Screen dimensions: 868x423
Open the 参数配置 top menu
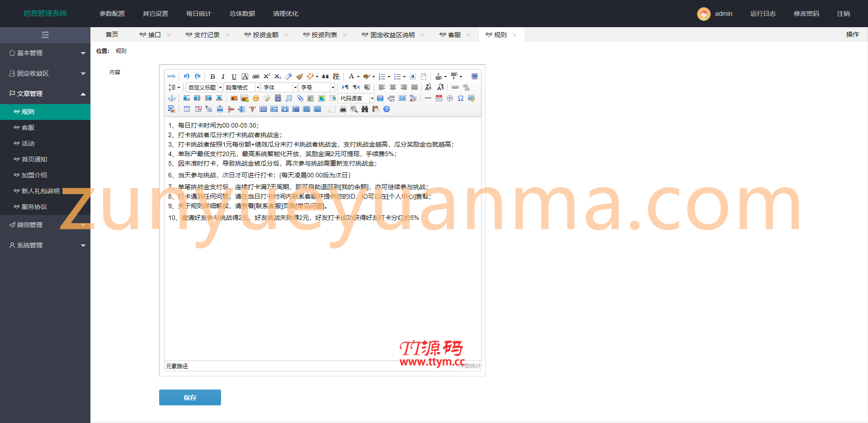click(112, 14)
